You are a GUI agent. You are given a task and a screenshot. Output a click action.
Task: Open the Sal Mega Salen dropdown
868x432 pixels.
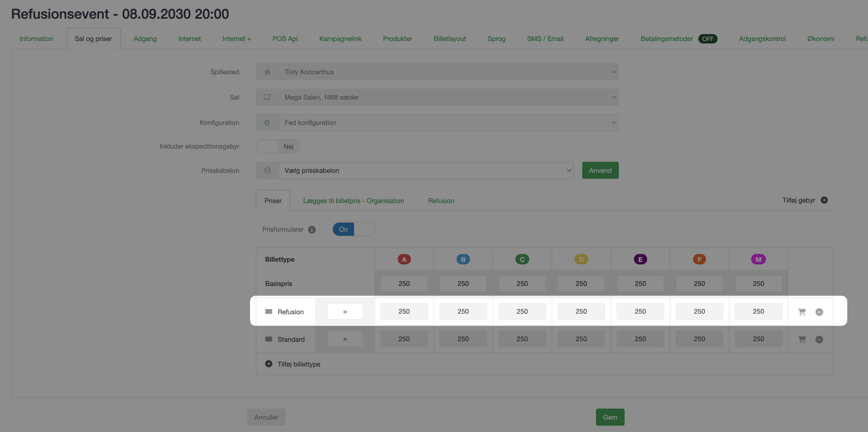(437, 97)
